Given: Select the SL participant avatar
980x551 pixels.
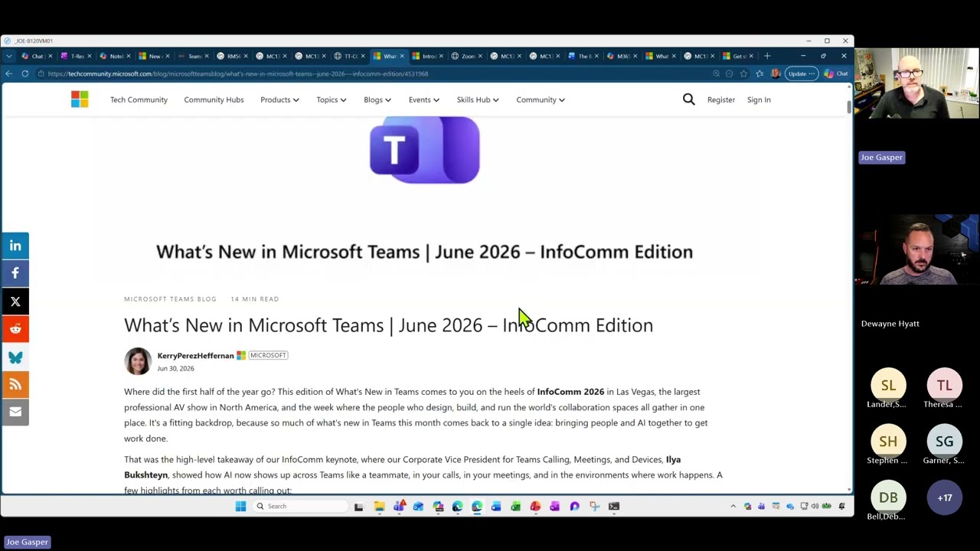Looking at the screenshot, I should click(x=888, y=386).
